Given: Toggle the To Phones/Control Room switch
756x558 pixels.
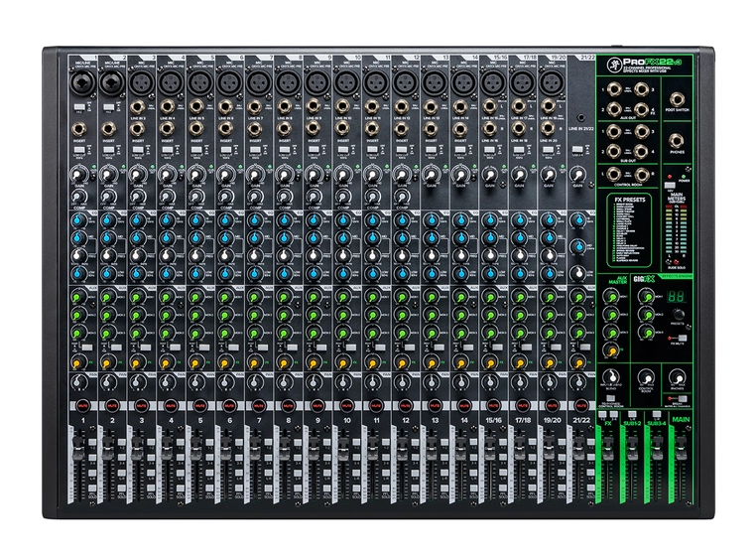Looking at the screenshot, I should pos(611,397).
